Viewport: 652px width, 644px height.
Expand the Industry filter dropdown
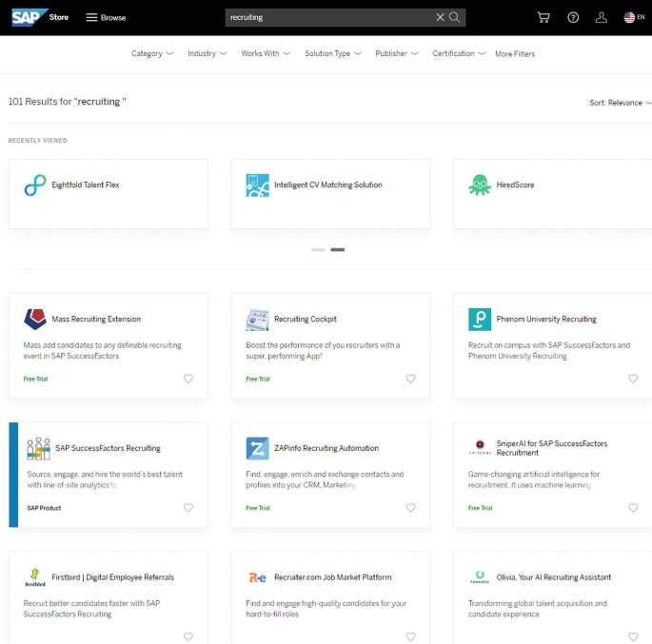coord(207,53)
